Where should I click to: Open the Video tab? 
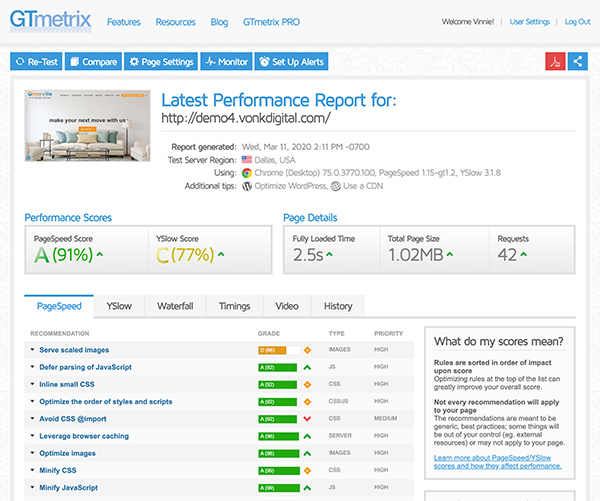tap(287, 306)
